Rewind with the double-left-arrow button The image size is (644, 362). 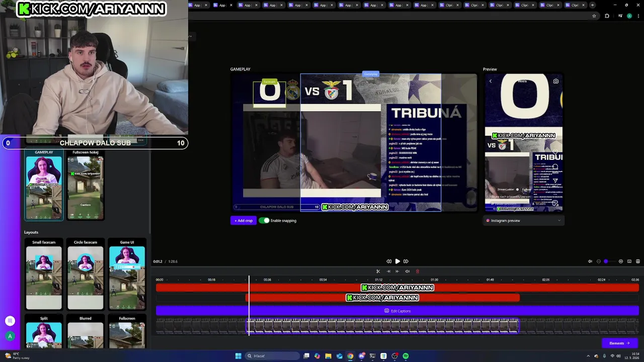click(x=389, y=261)
